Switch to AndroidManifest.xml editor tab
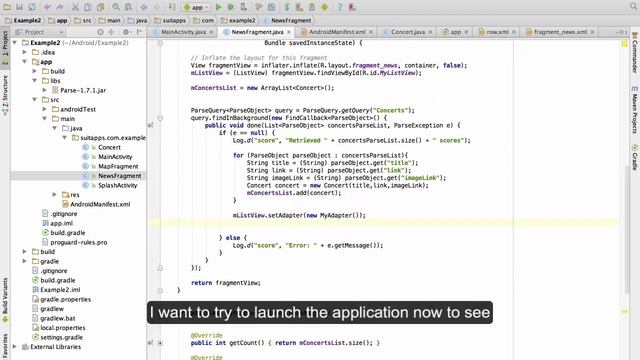Image resolution: width=640 pixels, height=360 pixels. click(x=337, y=32)
